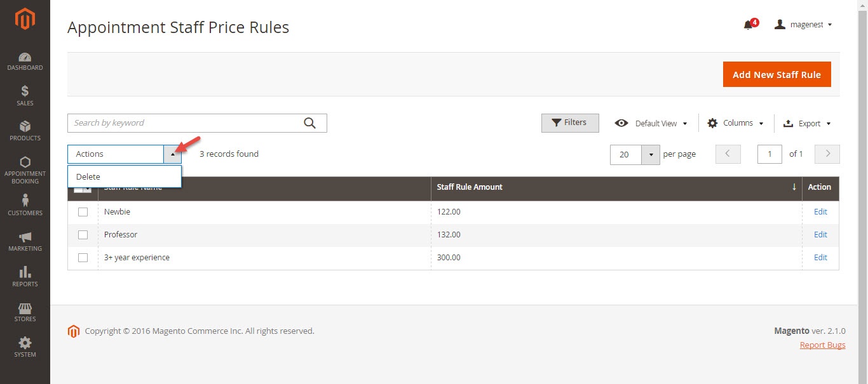The height and width of the screenshot is (384, 868).
Task: Edit the Professor staff rule
Action: [820, 235]
